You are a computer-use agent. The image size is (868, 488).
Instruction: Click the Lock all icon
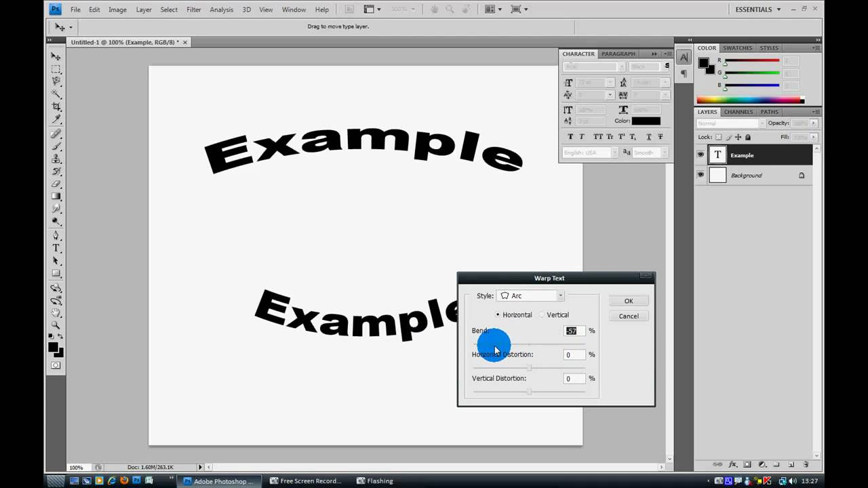[x=747, y=137]
